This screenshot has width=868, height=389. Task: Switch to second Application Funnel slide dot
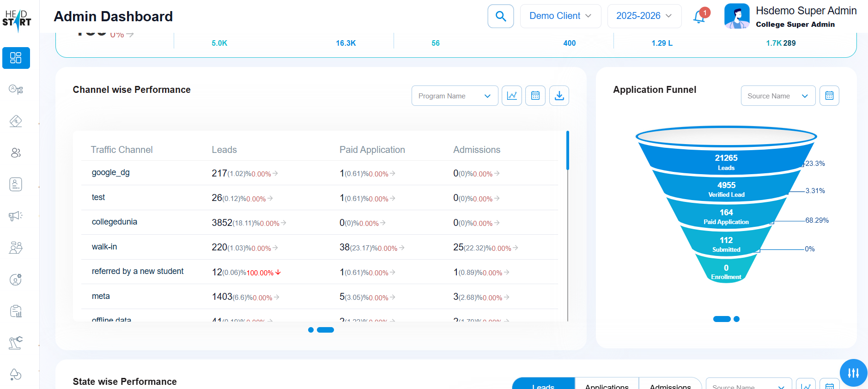coord(737,319)
